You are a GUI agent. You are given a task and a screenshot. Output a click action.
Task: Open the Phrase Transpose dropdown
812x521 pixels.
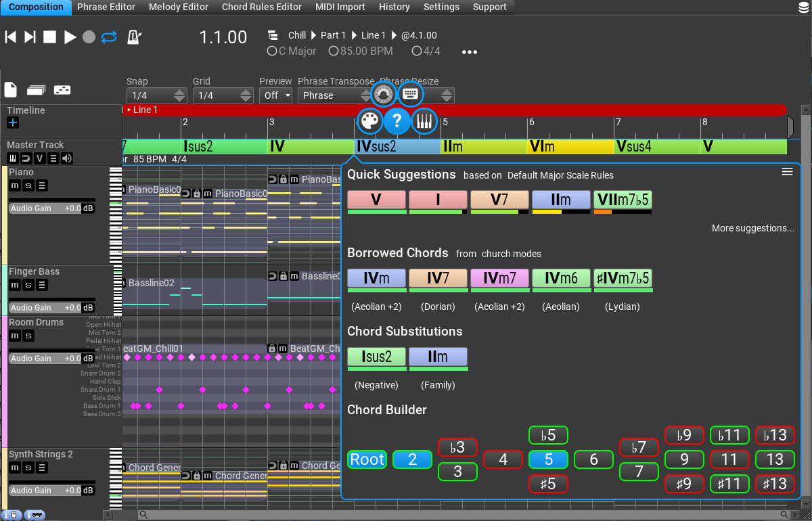(x=335, y=95)
